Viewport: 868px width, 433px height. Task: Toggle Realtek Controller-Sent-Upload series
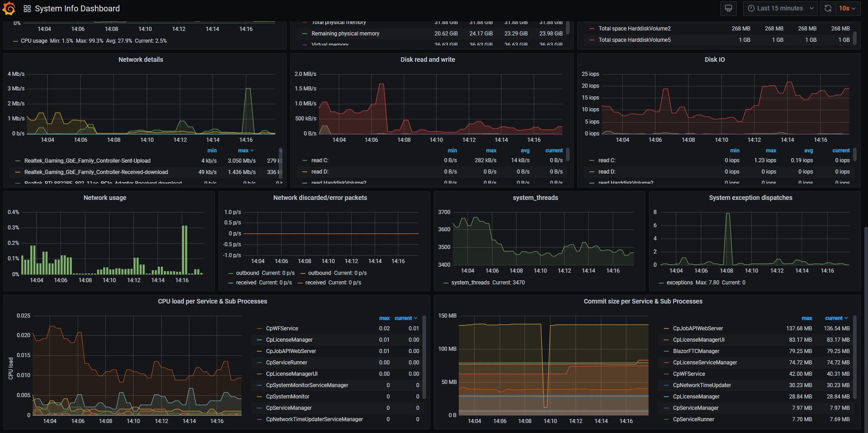(x=87, y=161)
